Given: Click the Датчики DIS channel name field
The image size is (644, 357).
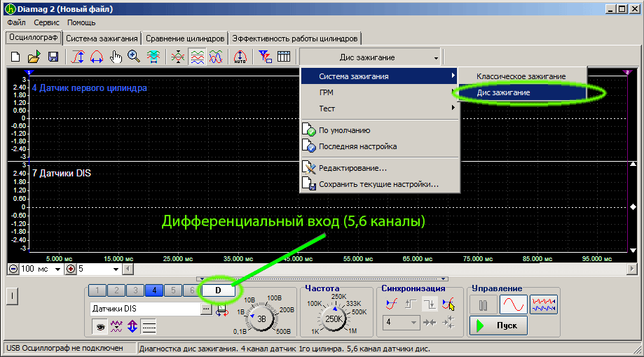Looking at the screenshot, I should point(145,309).
